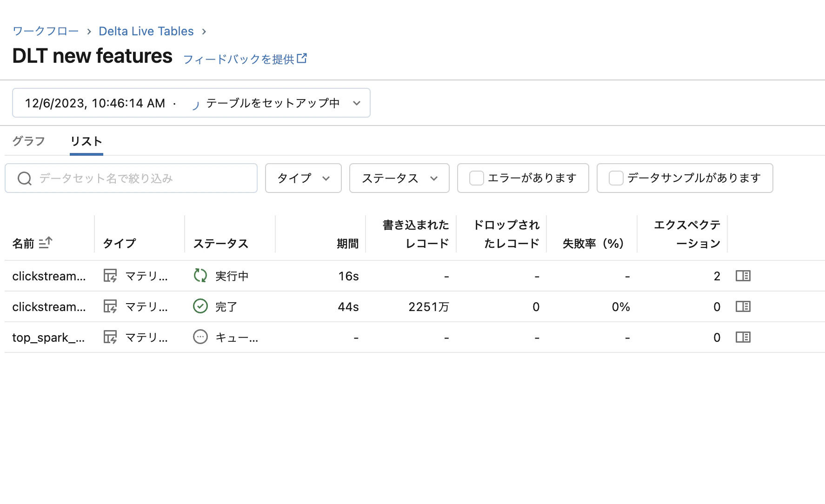
Task: Click the materialized view icon on top_spark row
Action: tap(110, 337)
